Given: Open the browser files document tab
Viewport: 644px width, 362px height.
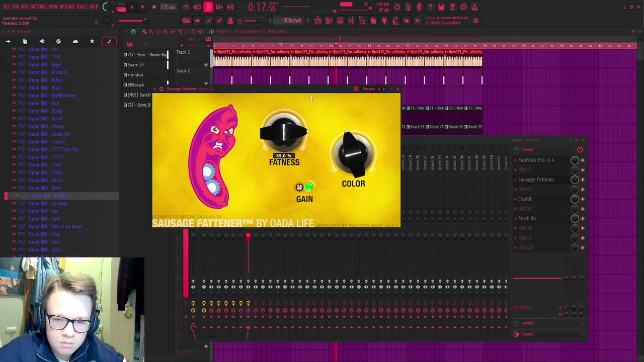Looking at the screenshot, I should coord(25,41).
